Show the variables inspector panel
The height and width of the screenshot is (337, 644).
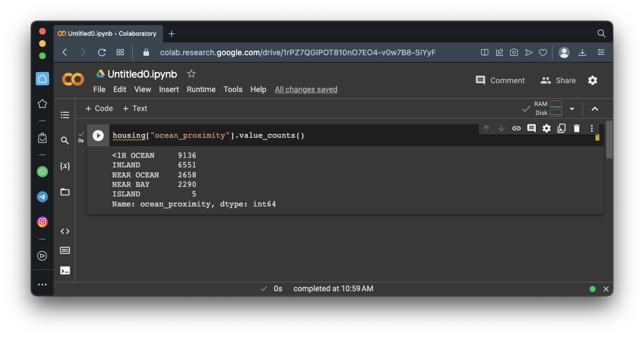[65, 166]
